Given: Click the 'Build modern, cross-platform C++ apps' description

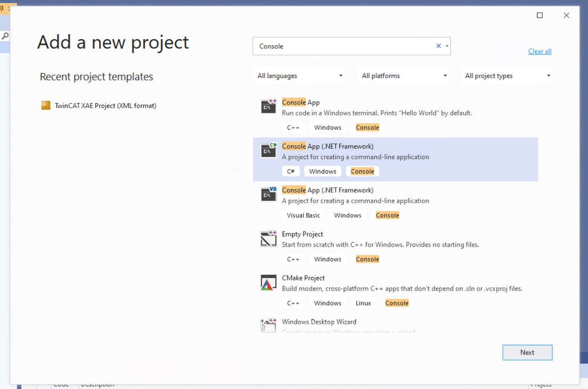Looking at the screenshot, I should point(402,289).
